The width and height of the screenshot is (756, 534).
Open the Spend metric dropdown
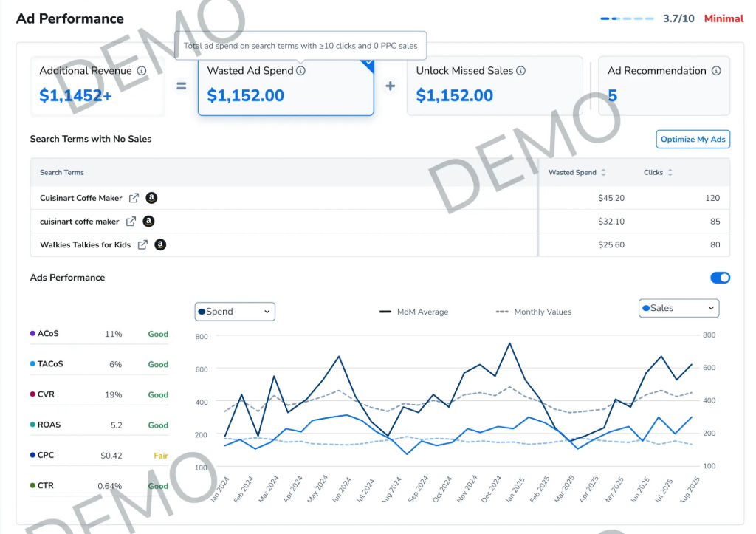pyautogui.click(x=235, y=312)
